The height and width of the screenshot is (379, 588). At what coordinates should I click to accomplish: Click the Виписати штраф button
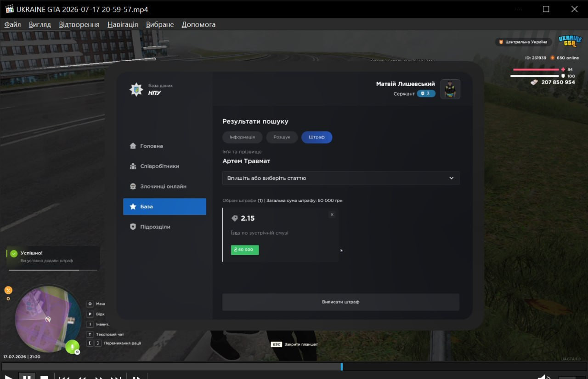[341, 302]
